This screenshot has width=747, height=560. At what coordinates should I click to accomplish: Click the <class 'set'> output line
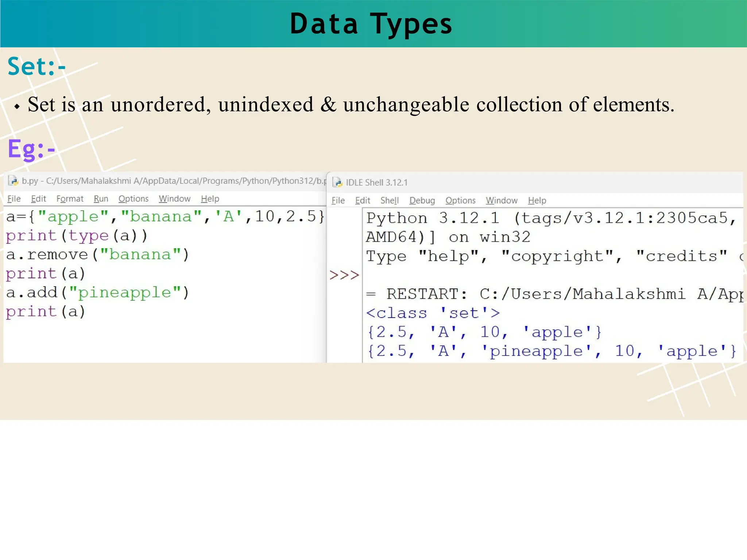click(433, 313)
